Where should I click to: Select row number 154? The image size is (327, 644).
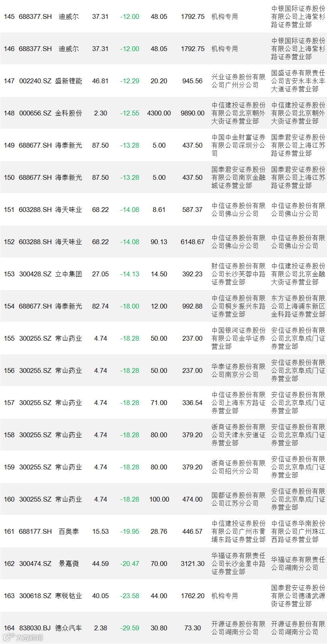[9, 306]
